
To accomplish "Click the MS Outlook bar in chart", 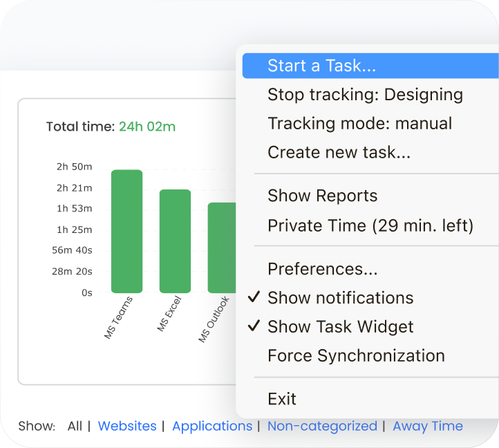I will (x=222, y=248).
